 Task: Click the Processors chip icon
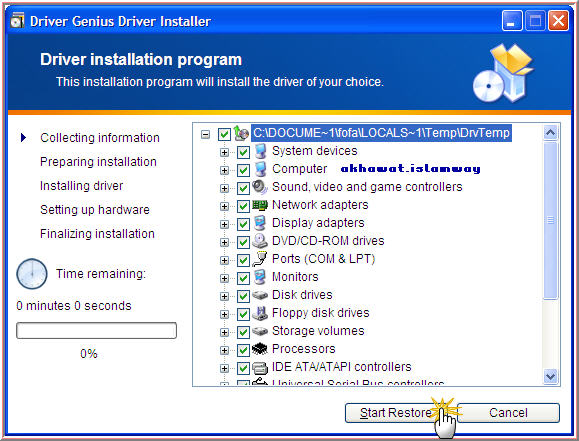click(260, 349)
